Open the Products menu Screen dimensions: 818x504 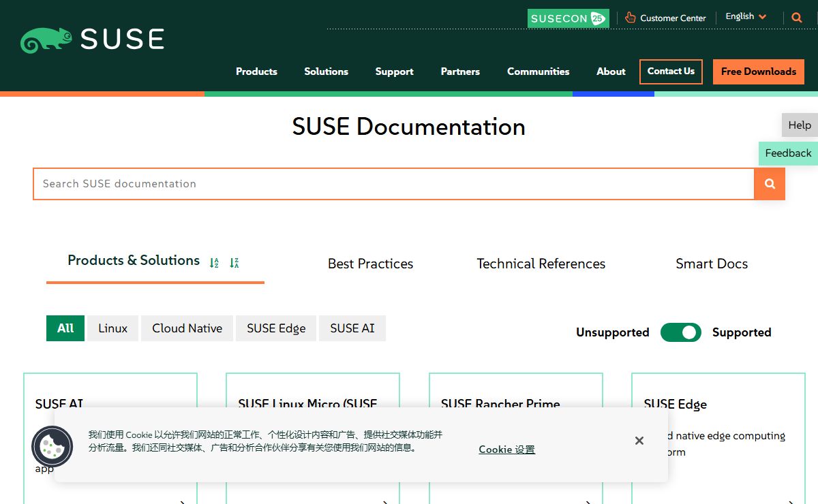tap(256, 72)
